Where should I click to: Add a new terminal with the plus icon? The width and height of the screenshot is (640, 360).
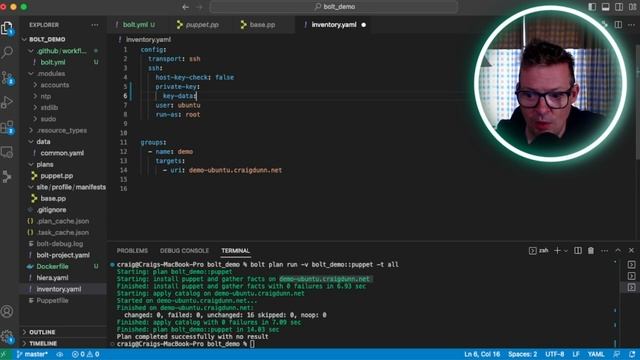(557, 251)
